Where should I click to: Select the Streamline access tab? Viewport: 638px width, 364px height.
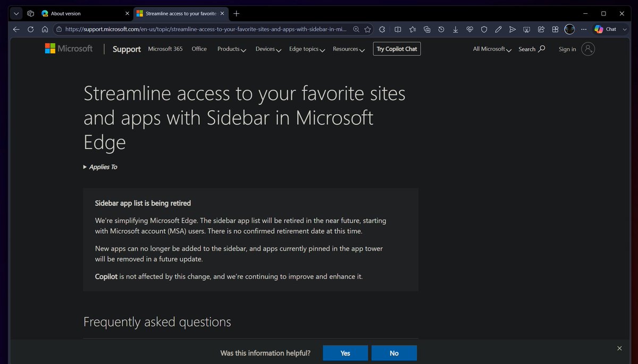pos(180,13)
